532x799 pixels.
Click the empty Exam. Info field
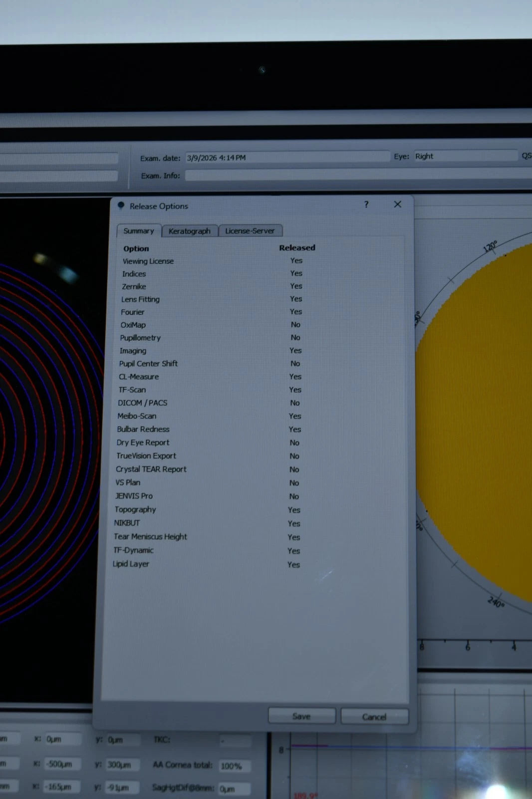tap(358, 175)
